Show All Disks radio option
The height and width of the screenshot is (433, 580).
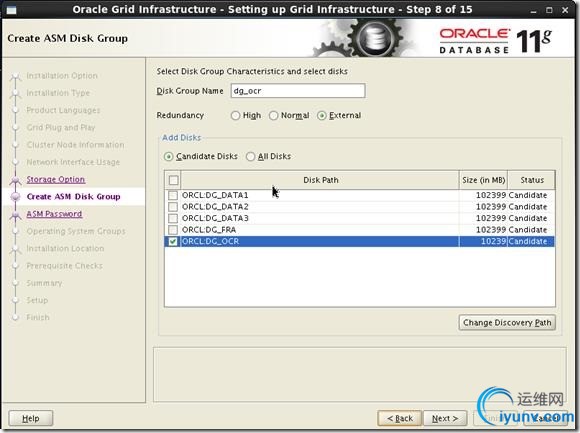(250, 157)
